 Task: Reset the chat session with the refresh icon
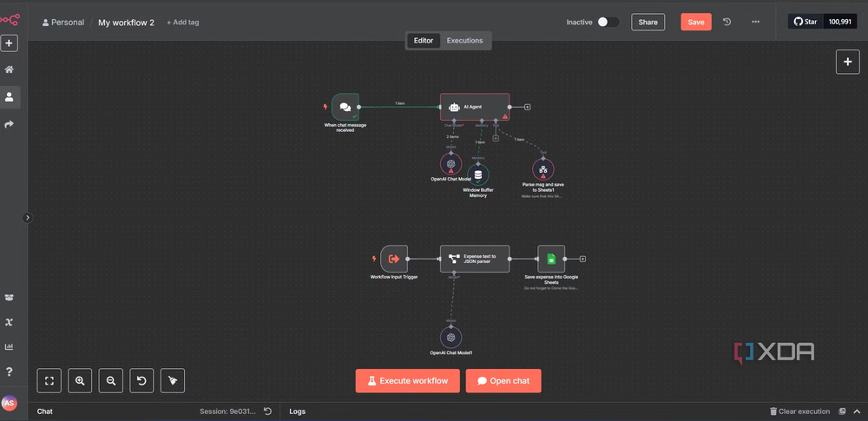(x=267, y=411)
